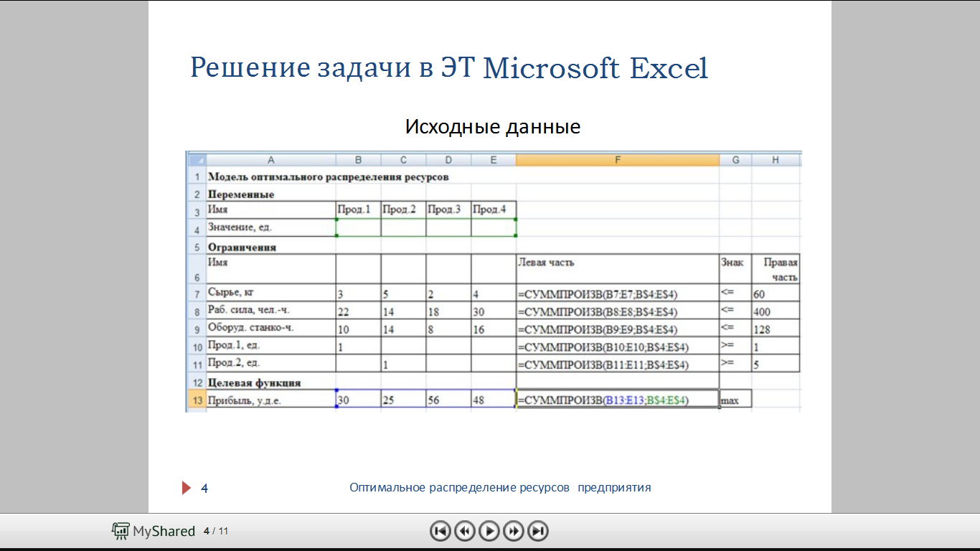Click the MyShared presentation icon
The image size is (980, 551).
(x=121, y=531)
